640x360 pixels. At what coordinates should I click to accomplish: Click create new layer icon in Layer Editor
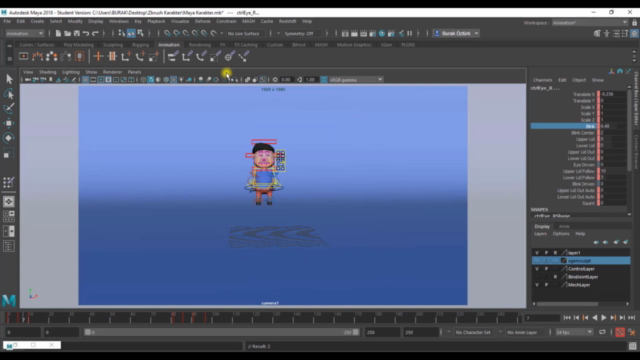click(616, 242)
